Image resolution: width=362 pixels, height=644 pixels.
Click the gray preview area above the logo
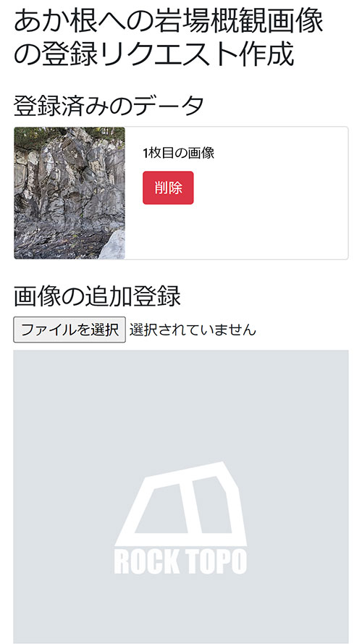181,404
